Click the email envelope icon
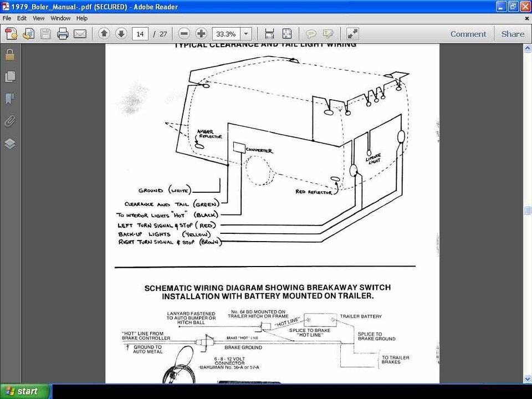Screen dimensions: 532x399 click(80, 34)
